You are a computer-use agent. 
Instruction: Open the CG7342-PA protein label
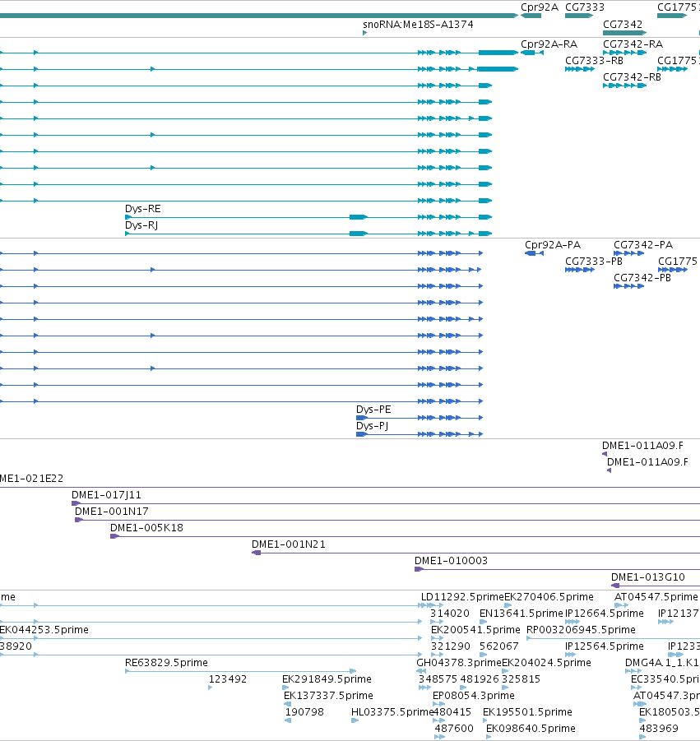(x=642, y=245)
